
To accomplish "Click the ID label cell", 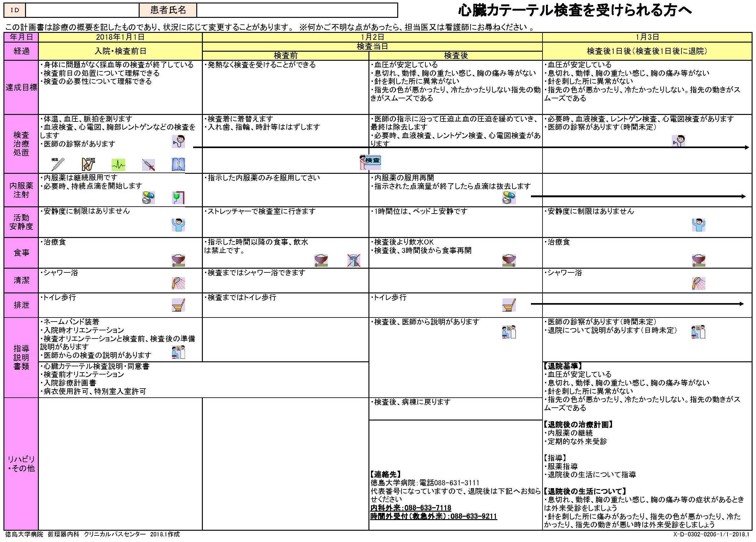I will (15, 10).
